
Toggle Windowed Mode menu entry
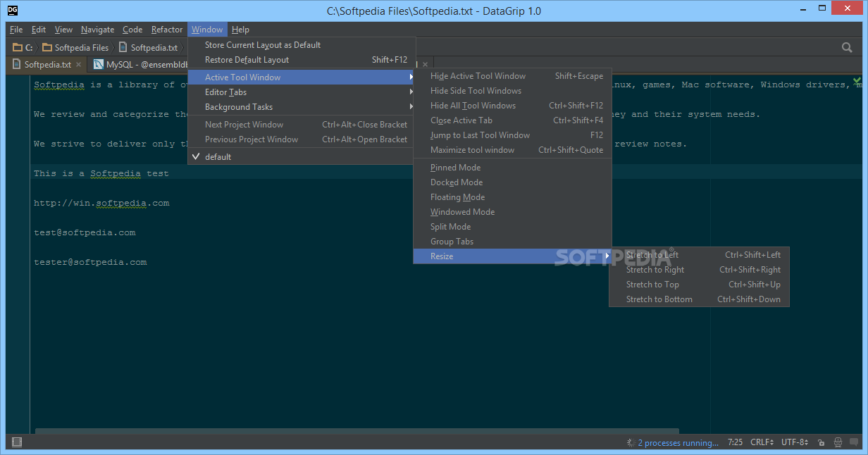512,211
